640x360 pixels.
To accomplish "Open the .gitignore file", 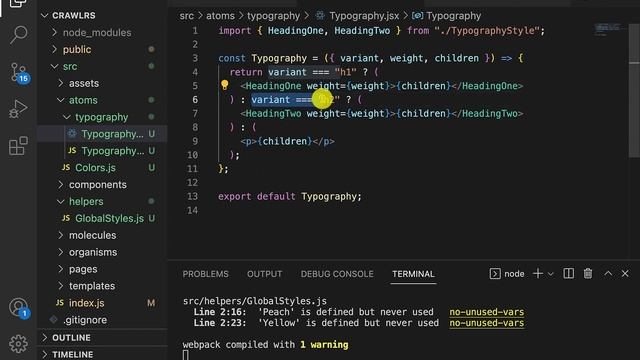I will (102, 320).
